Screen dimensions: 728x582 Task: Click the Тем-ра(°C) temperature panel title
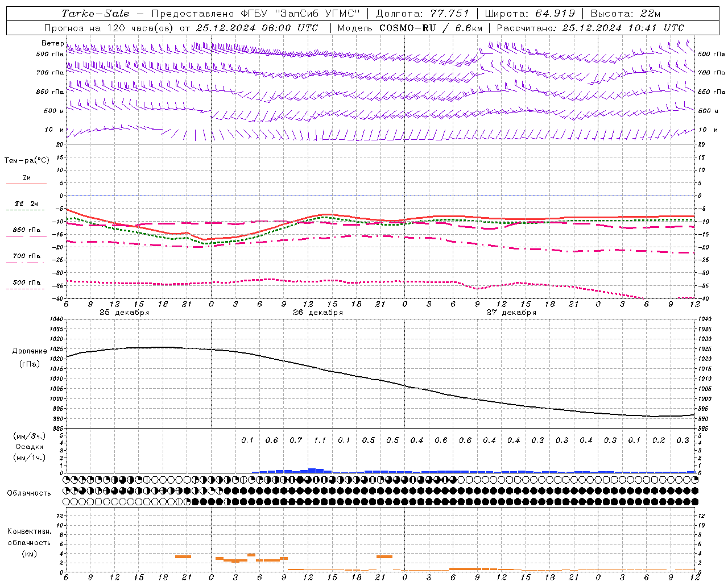[x=27, y=160]
